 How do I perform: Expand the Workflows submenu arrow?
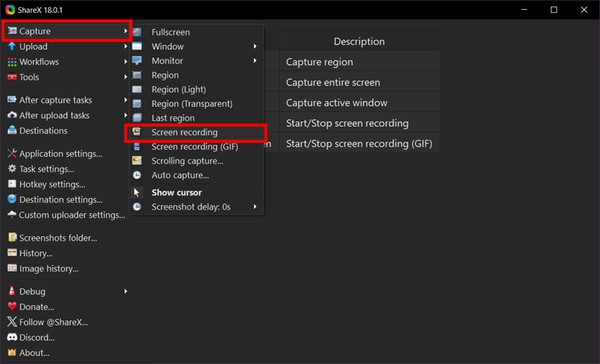tap(126, 62)
